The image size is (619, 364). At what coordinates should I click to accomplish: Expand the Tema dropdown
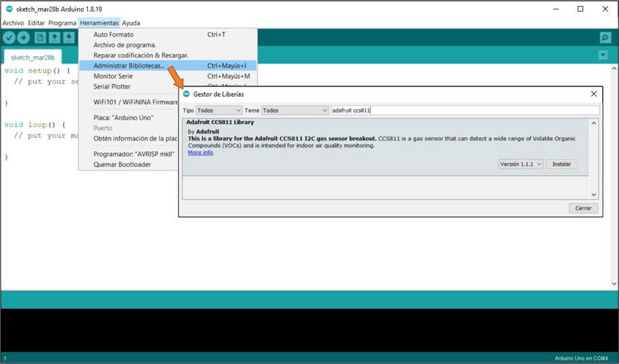coord(294,110)
